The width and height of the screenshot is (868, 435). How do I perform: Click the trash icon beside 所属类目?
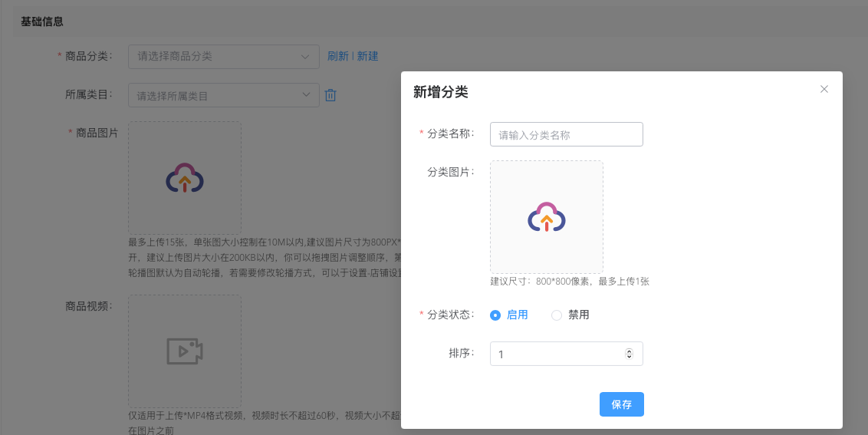(x=330, y=95)
